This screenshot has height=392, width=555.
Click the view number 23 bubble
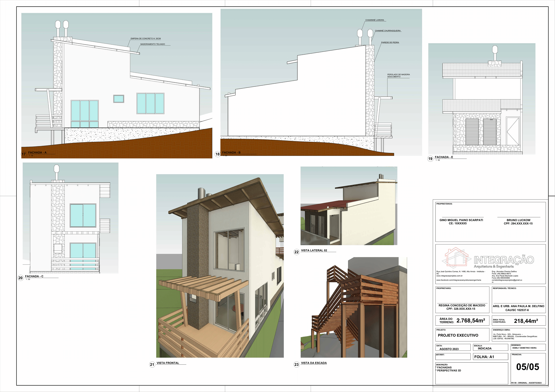[x=297, y=365]
